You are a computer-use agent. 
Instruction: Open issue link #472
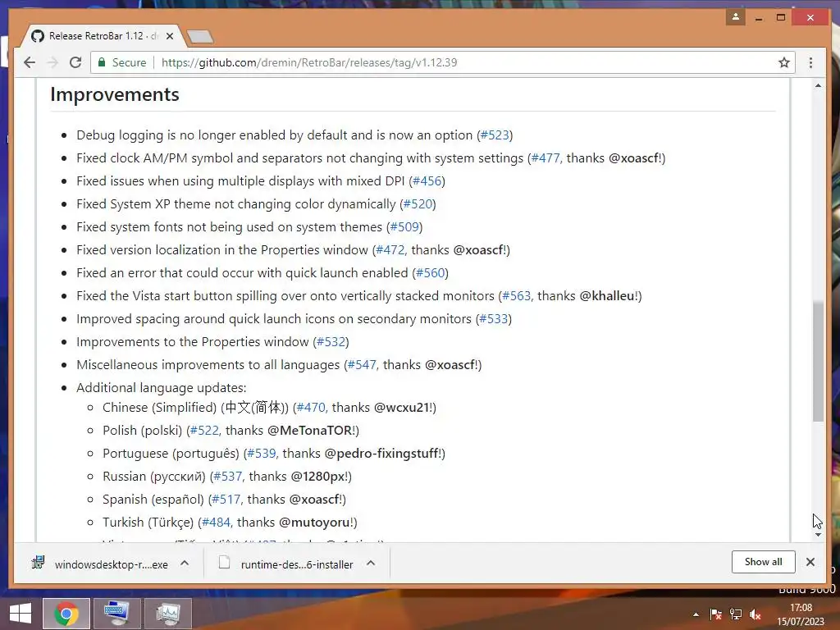[x=390, y=250]
